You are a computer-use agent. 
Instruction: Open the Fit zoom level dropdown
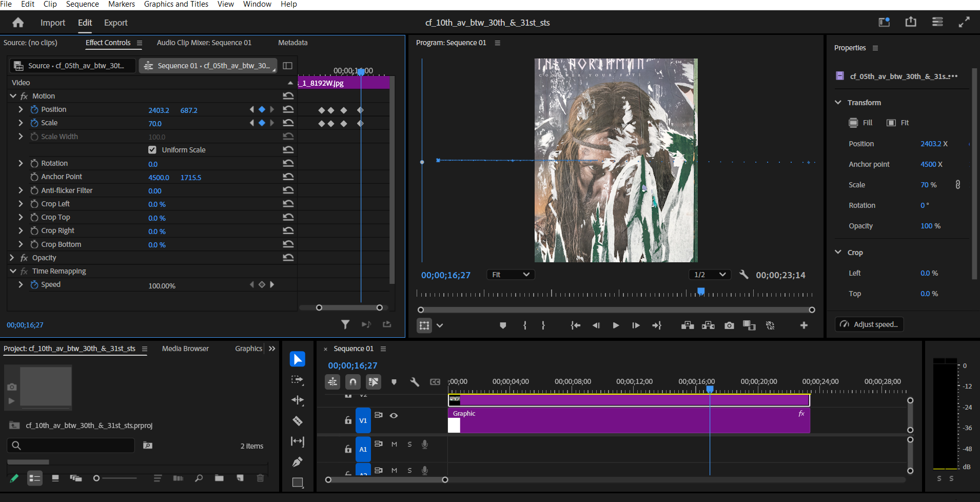[x=510, y=275]
